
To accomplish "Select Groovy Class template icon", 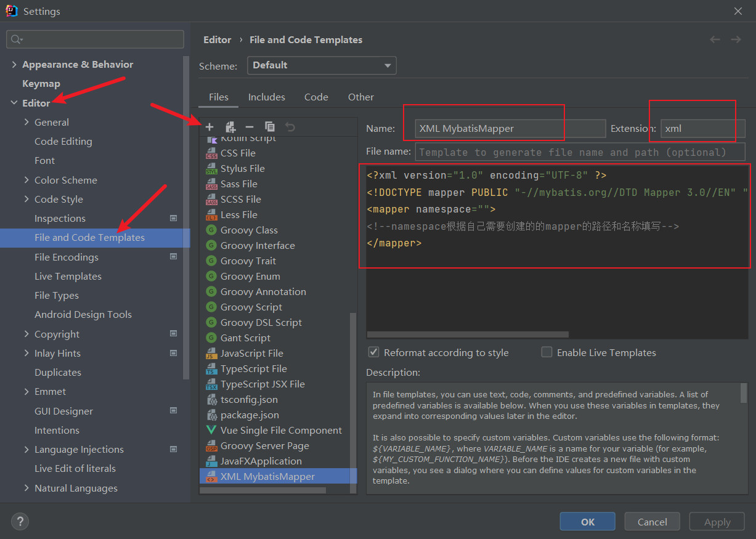I will (211, 230).
